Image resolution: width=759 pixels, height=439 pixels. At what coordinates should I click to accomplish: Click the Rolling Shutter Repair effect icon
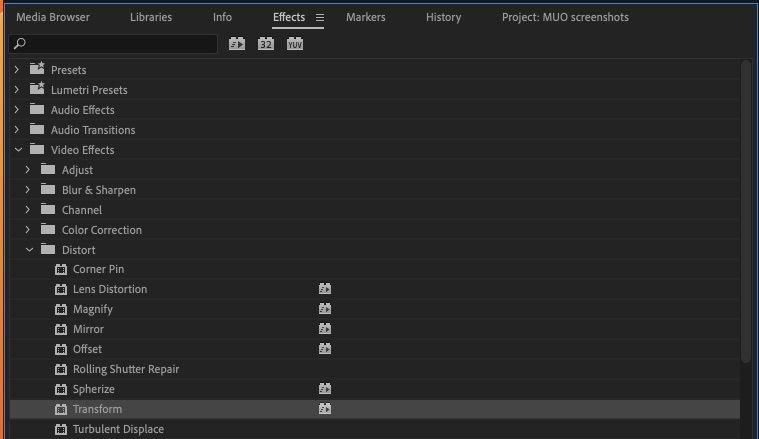[x=61, y=369]
